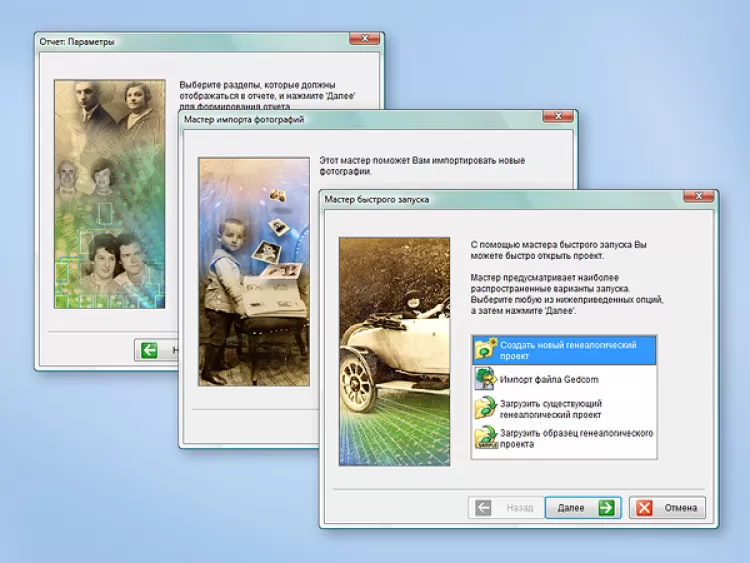
Task: Close the 'Мастер быстрого запуска' window
Action: pos(699,196)
